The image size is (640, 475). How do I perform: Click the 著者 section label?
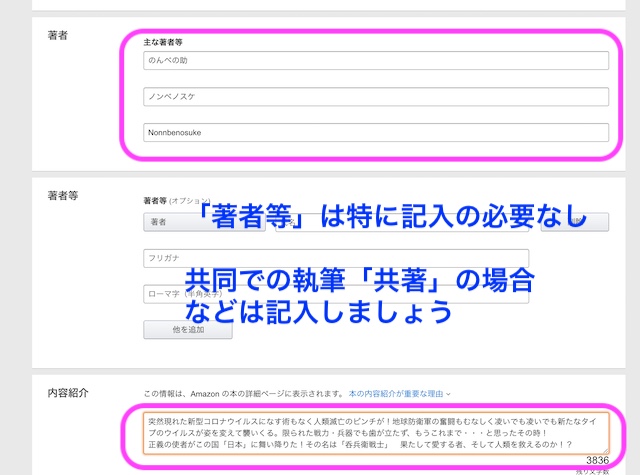[57, 36]
